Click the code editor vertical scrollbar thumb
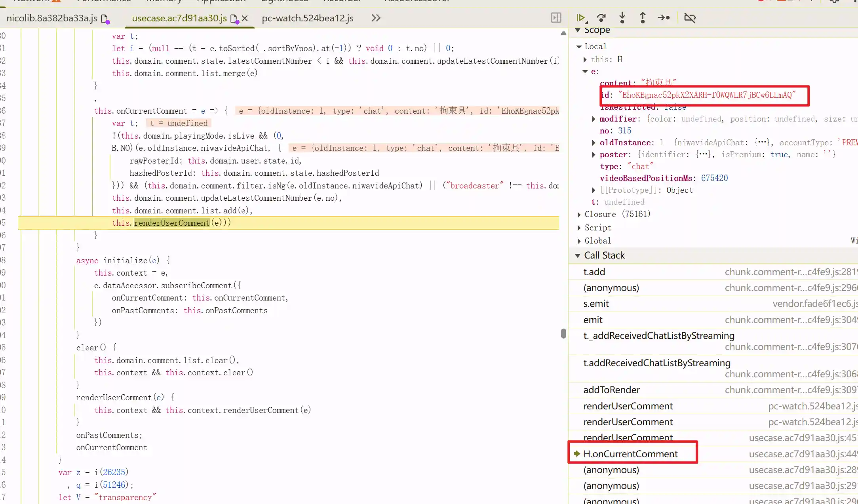The image size is (858, 504). [x=563, y=333]
